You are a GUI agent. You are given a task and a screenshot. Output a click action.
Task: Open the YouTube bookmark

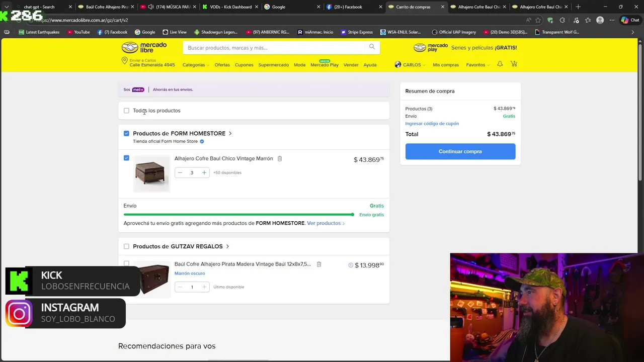(78, 32)
